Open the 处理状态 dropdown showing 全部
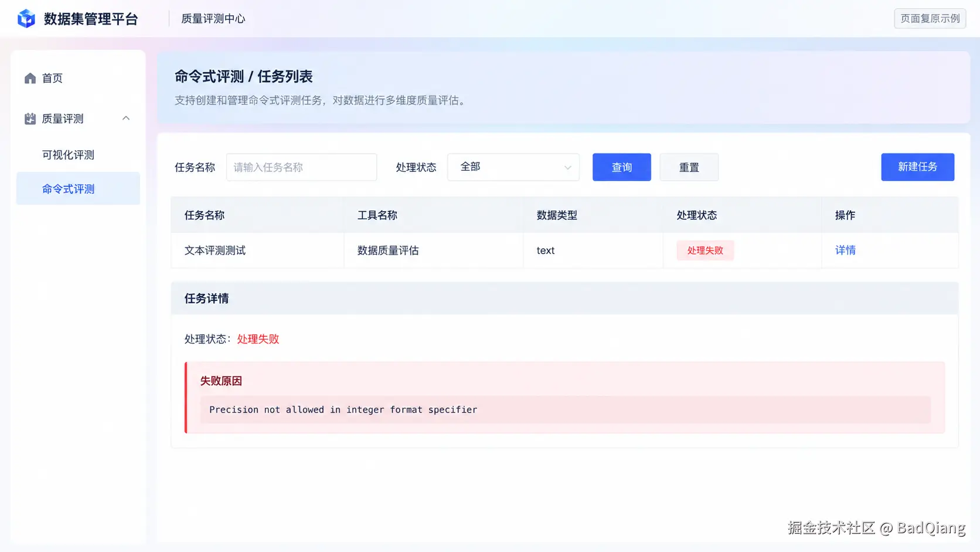980x552 pixels. 513,167
